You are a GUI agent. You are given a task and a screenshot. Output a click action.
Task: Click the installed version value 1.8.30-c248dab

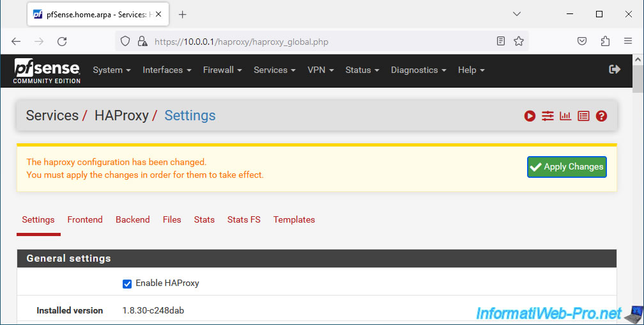153,310
